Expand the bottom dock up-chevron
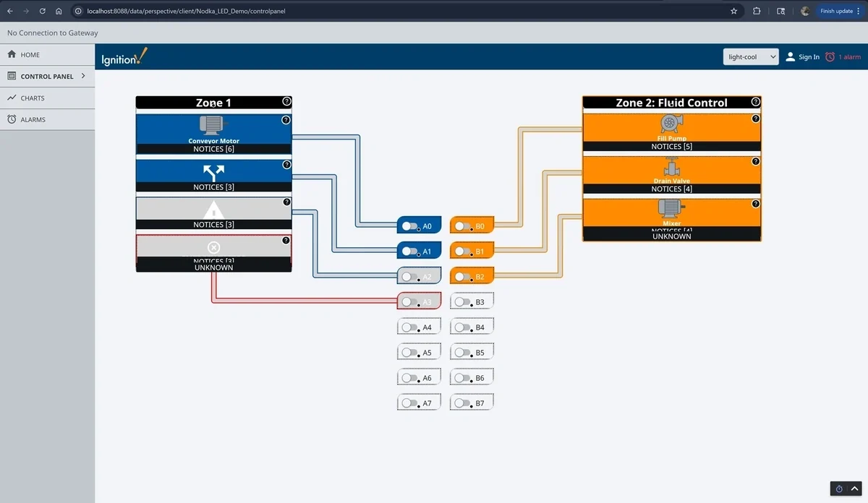The image size is (868, 503). [854, 489]
